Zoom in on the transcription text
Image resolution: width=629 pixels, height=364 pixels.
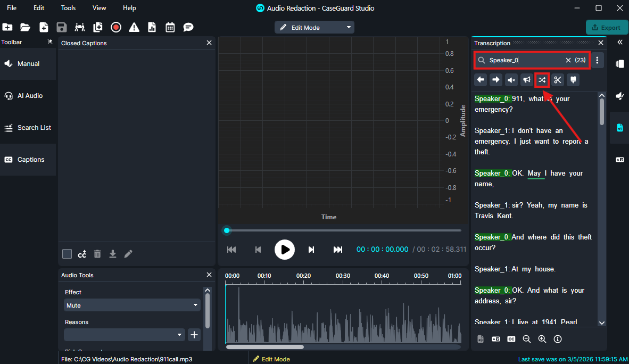[542, 339]
